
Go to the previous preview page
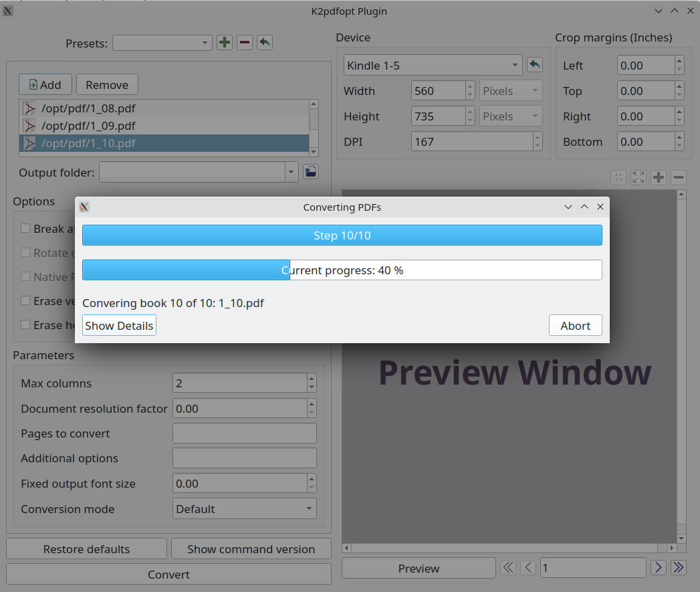tap(528, 567)
